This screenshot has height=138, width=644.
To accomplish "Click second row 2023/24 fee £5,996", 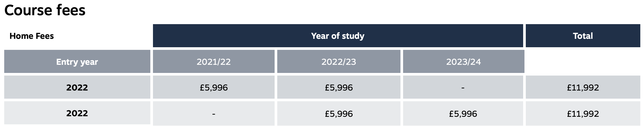I will coord(463,113).
